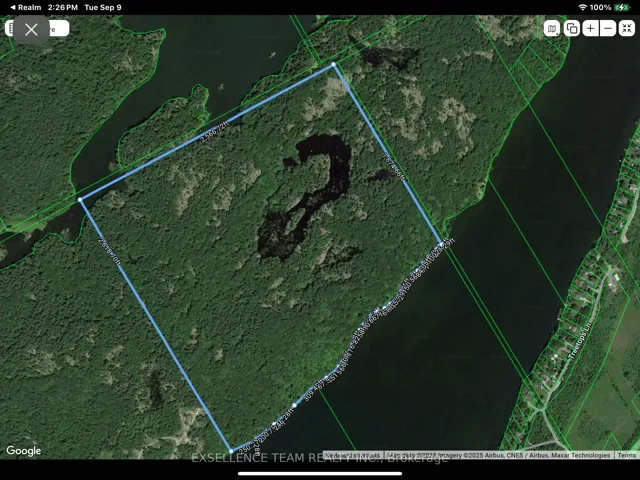640x480 pixels.
Task: Zoom in with the plus icon
Action: [590, 28]
